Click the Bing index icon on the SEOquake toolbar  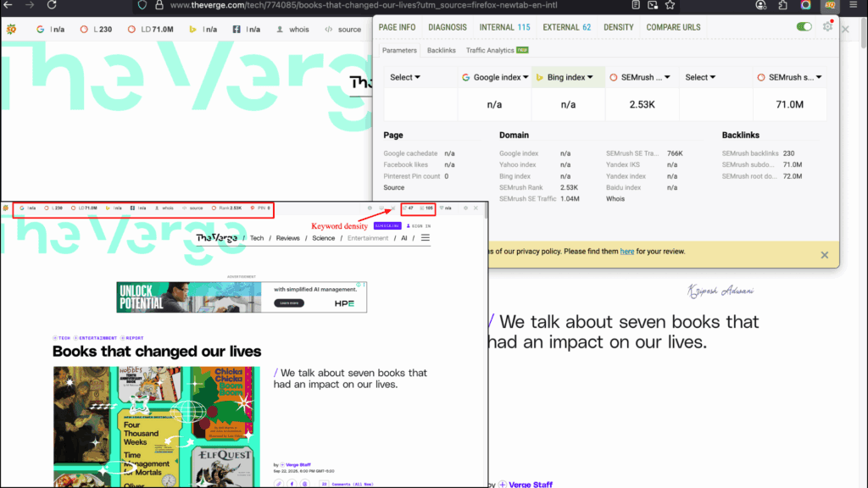point(193,28)
